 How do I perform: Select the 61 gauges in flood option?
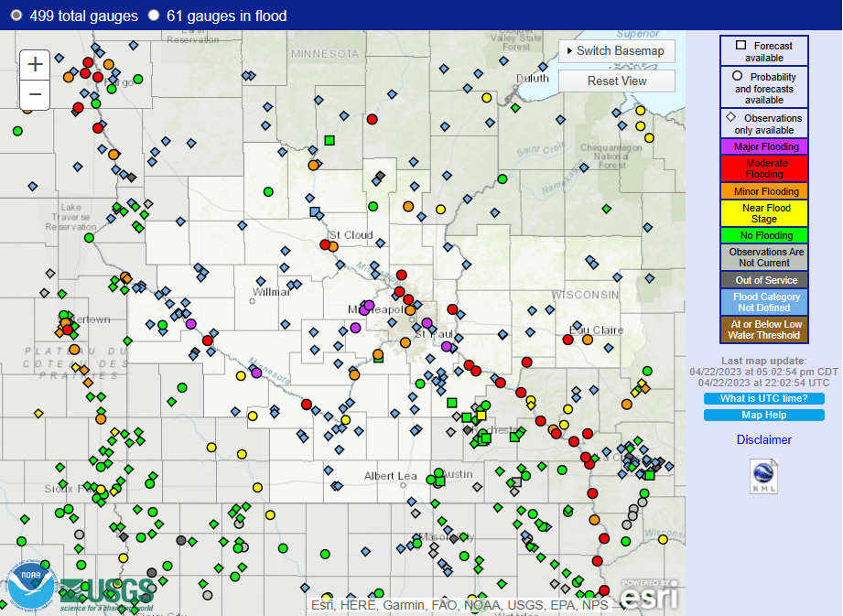(x=154, y=16)
